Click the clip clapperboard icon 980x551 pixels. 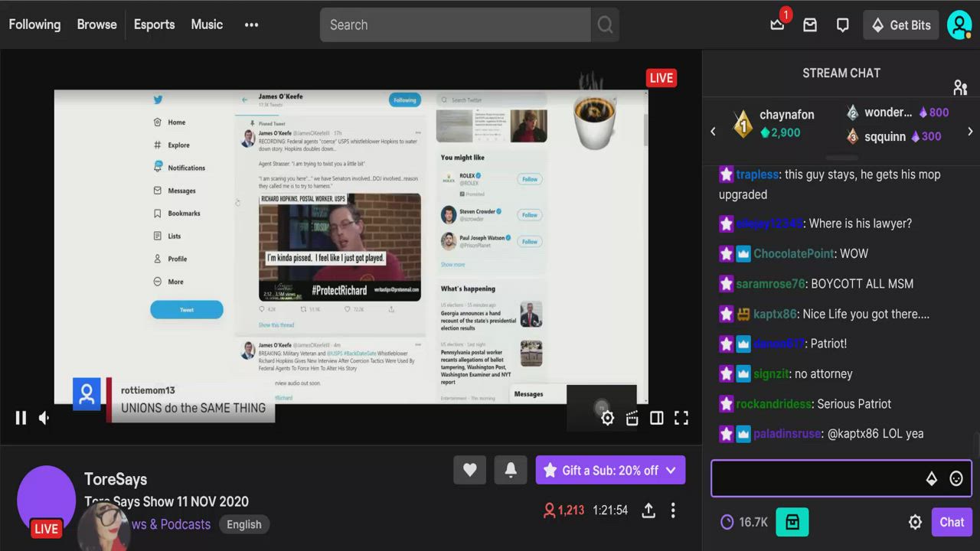pyautogui.click(x=632, y=418)
